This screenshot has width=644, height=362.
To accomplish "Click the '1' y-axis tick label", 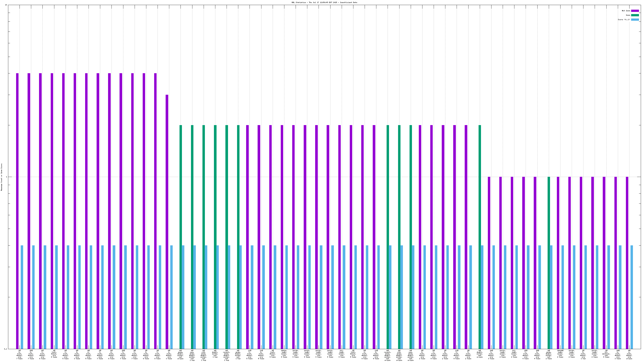I will tap(6, 177).
